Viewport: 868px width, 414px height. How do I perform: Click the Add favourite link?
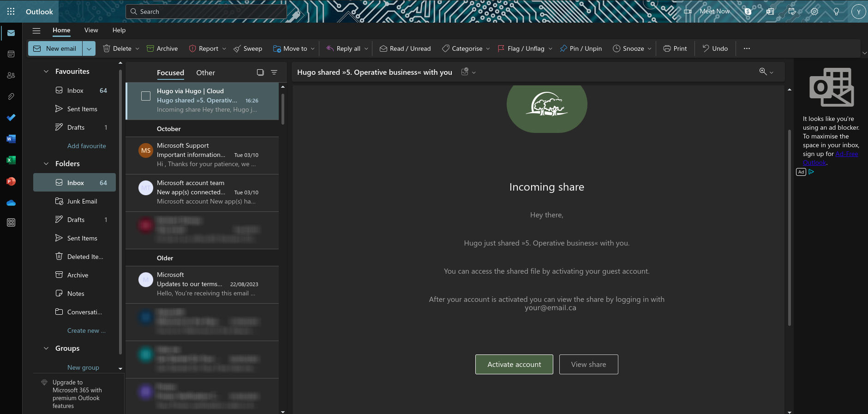coord(87,146)
